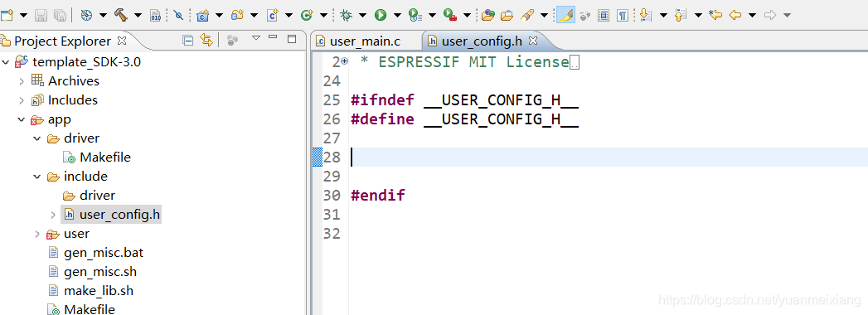Collapse the app/driver folder
The image size is (868, 315).
(x=37, y=138)
